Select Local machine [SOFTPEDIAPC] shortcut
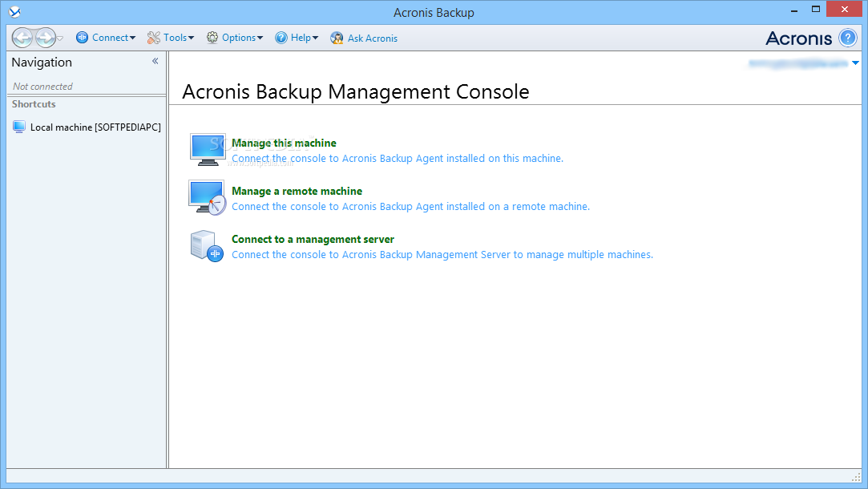 point(87,127)
